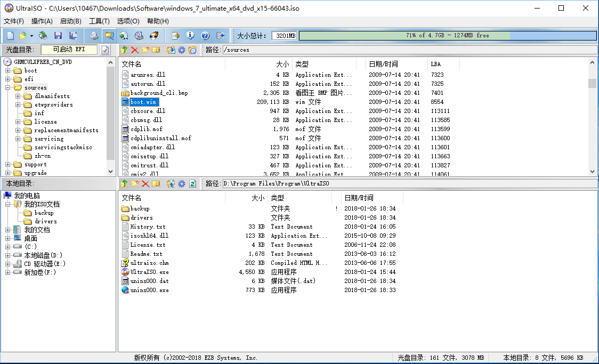
Task: Click the Exit door arrow icon
Action: (221, 36)
